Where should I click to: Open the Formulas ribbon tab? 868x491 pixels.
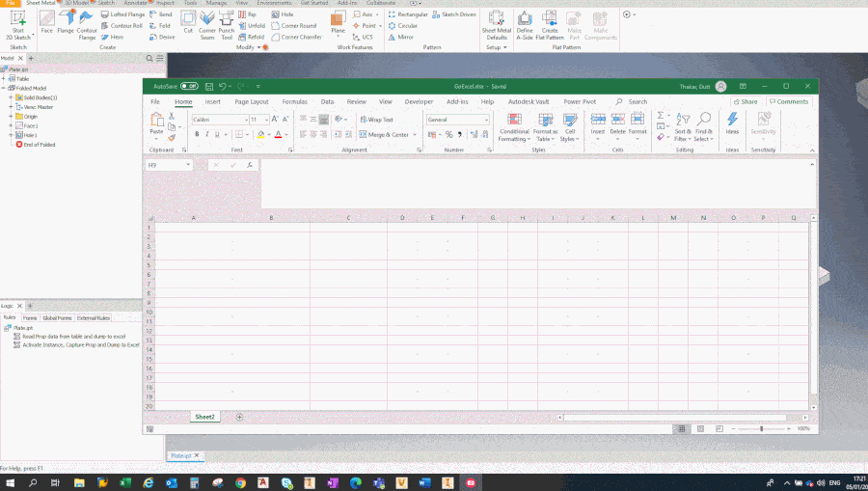[294, 101]
